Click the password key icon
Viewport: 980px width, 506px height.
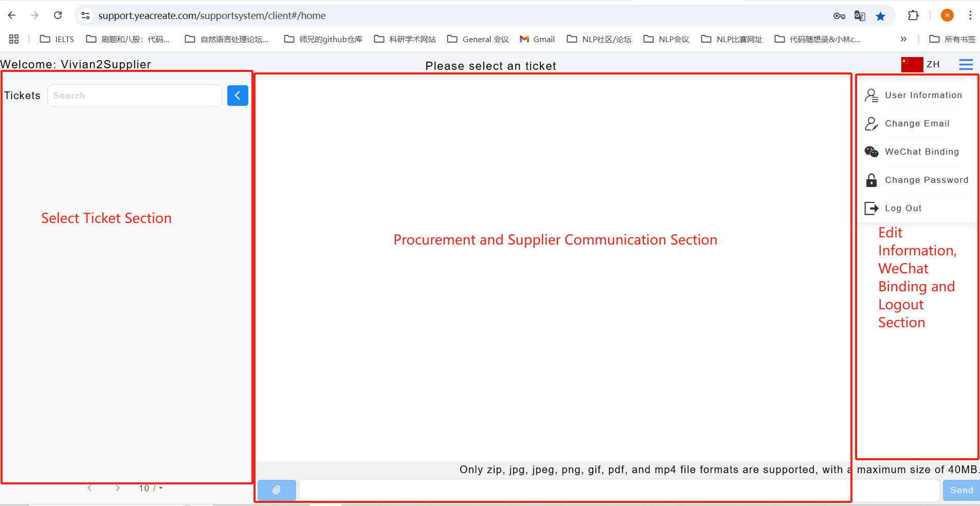[x=839, y=16]
